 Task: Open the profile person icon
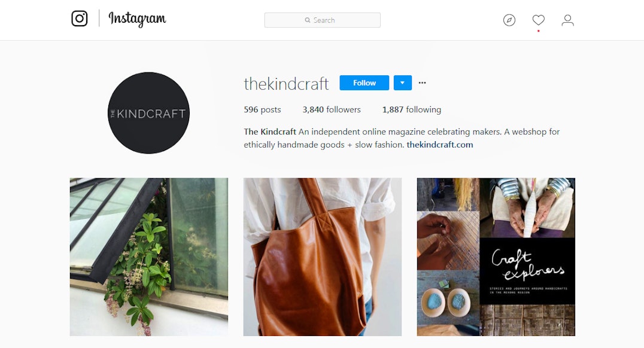point(567,20)
